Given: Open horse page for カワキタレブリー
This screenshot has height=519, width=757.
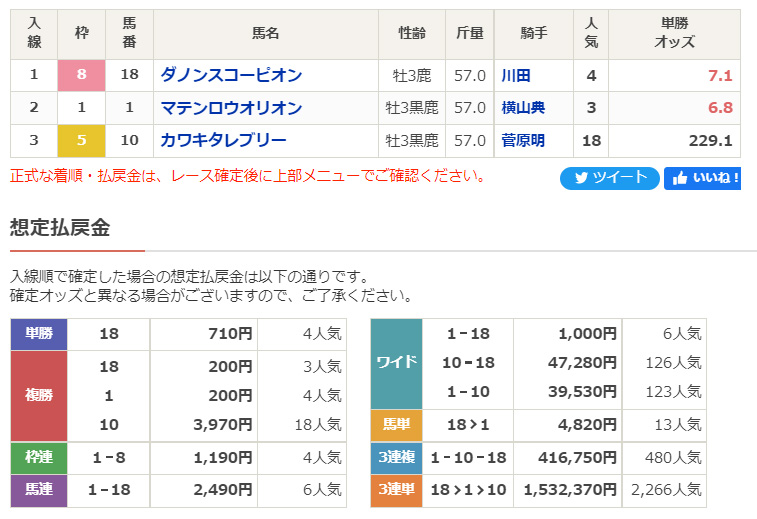Looking at the screenshot, I should click(224, 140).
